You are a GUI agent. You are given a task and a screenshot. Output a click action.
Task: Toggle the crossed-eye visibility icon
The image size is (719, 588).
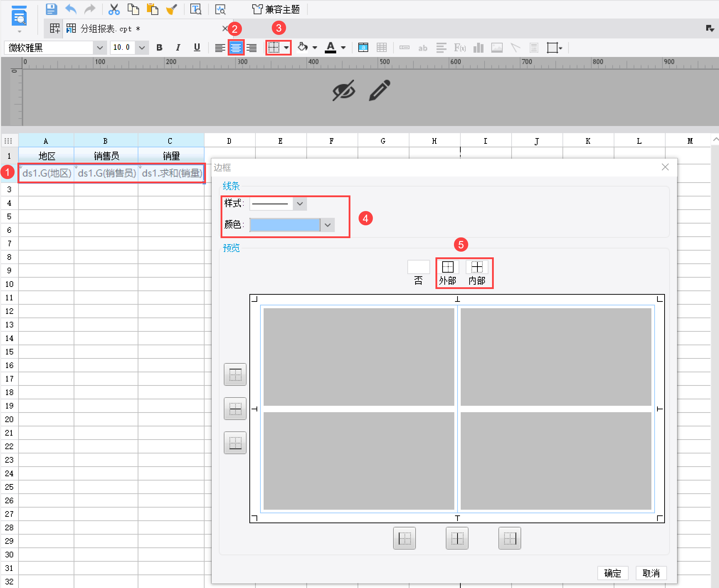tap(343, 90)
